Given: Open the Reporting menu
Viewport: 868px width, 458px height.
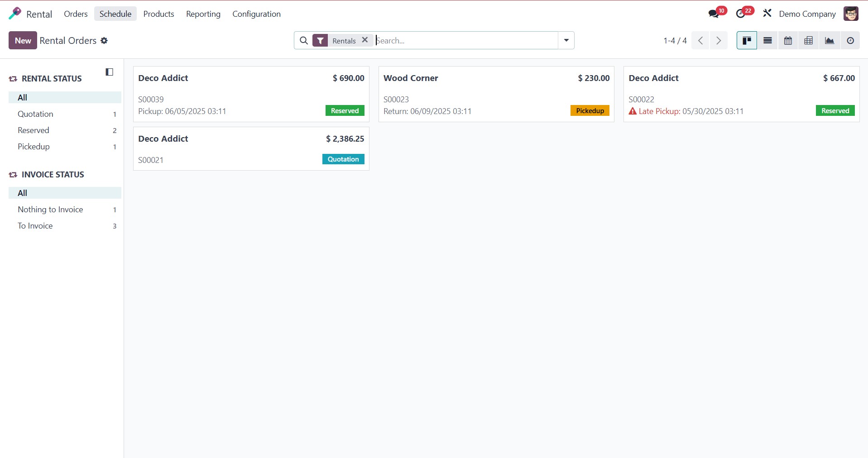Looking at the screenshot, I should point(202,14).
